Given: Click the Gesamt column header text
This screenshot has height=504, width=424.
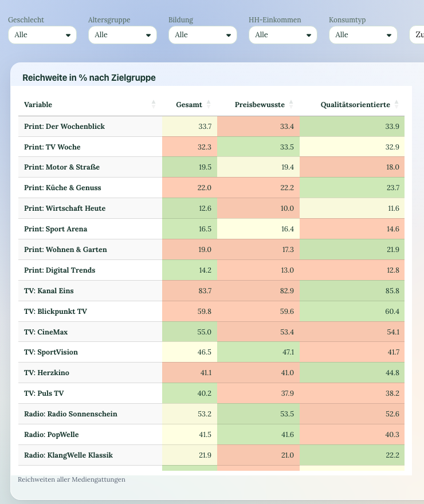Looking at the screenshot, I should pos(189,104).
